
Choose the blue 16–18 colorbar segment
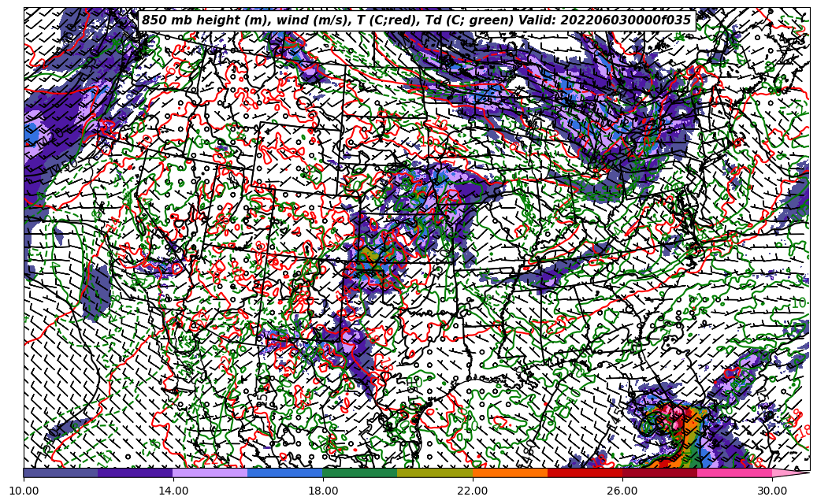coord(285,473)
